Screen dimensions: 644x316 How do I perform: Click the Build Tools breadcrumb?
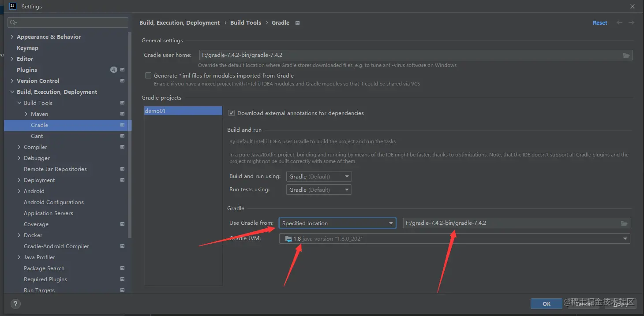[246, 23]
